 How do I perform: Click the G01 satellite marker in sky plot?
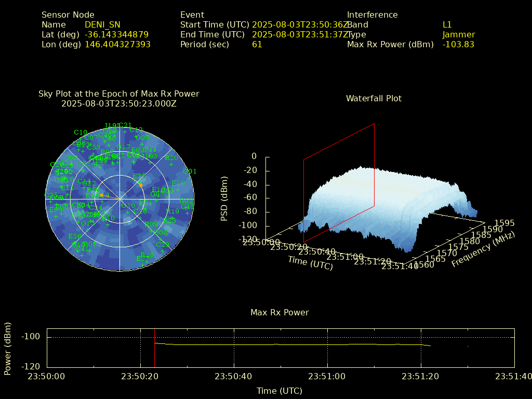click(x=190, y=177)
